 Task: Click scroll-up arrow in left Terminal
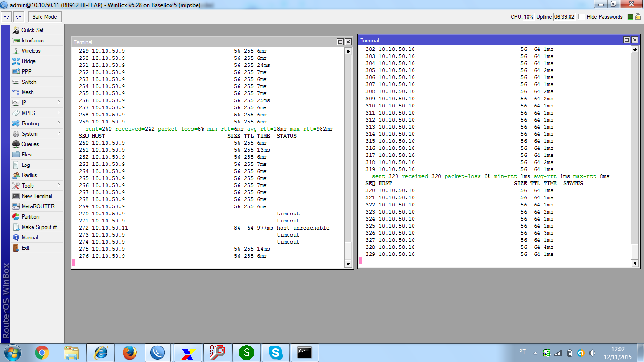pyautogui.click(x=348, y=51)
